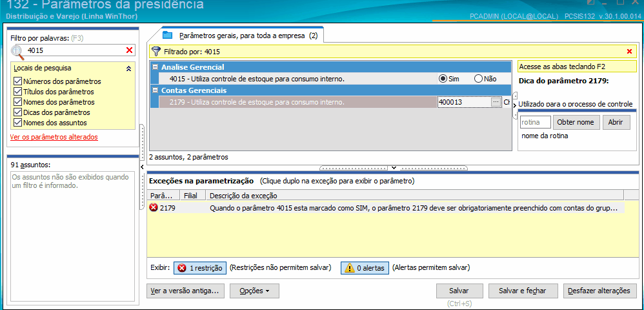Clear the word filter with red X
This screenshot has width=644, height=310.
[129, 50]
